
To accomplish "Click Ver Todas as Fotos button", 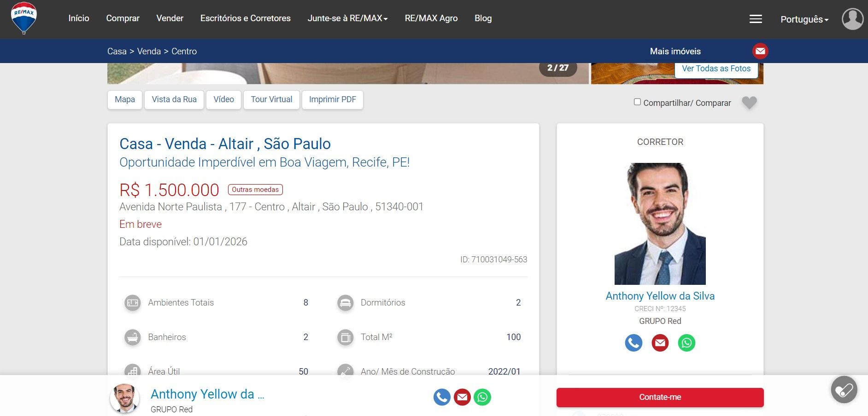I will click(716, 69).
